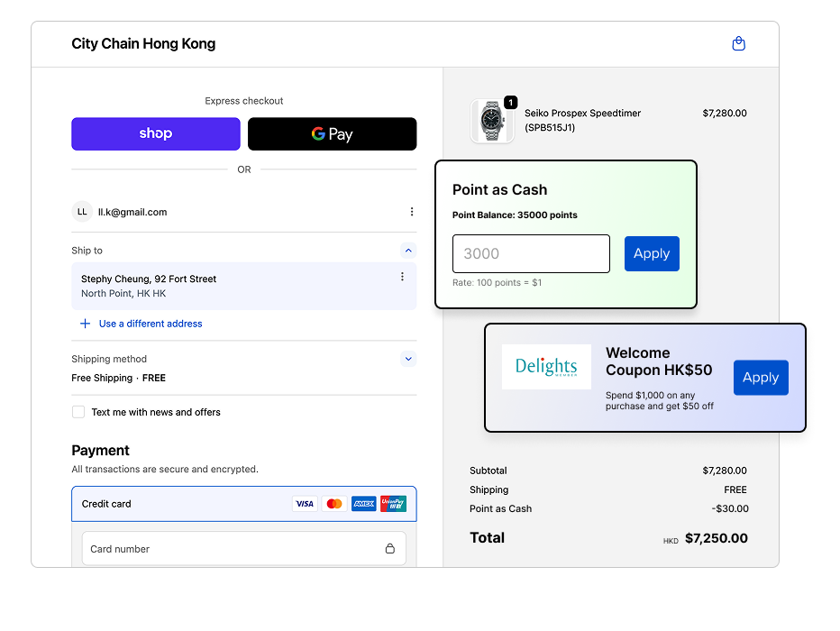Pay with Google Pay button
Screen dimensions: 840x631
[332, 133]
